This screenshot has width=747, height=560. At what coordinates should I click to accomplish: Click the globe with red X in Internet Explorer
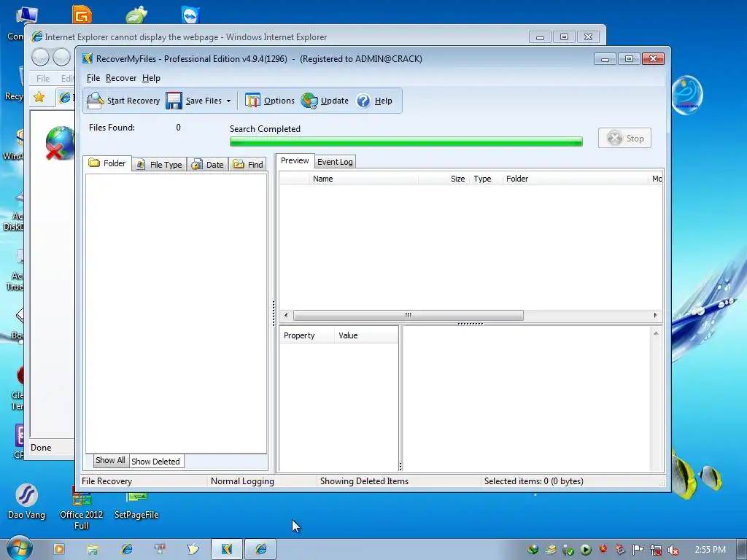point(60,143)
